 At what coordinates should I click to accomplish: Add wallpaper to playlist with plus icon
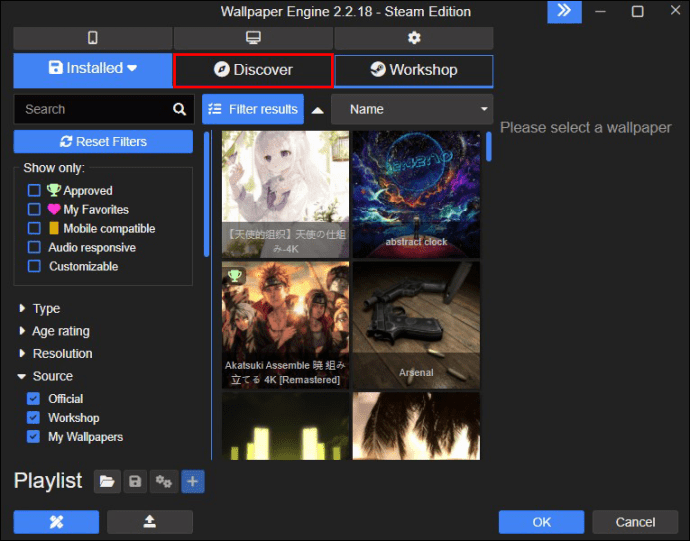[193, 482]
